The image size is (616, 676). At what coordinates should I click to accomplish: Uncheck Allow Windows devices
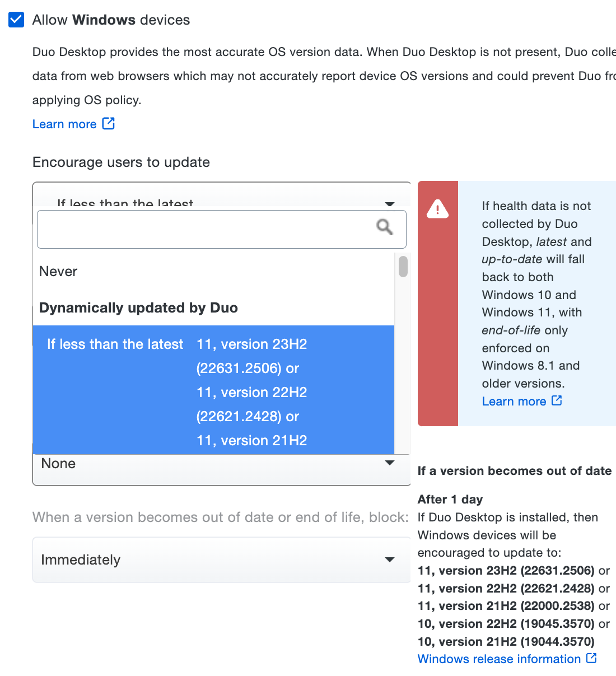click(x=16, y=19)
